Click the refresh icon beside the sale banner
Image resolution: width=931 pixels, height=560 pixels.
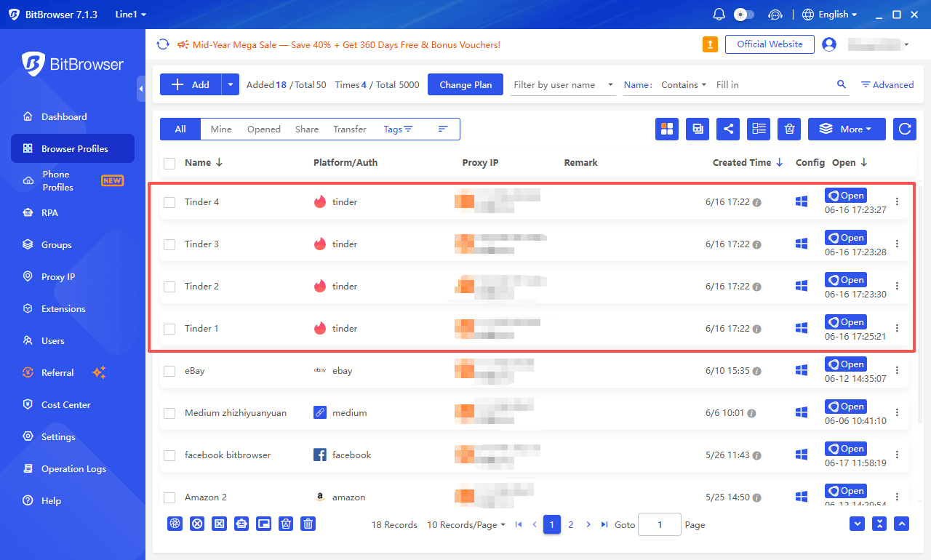pyautogui.click(x=164, y=44)
